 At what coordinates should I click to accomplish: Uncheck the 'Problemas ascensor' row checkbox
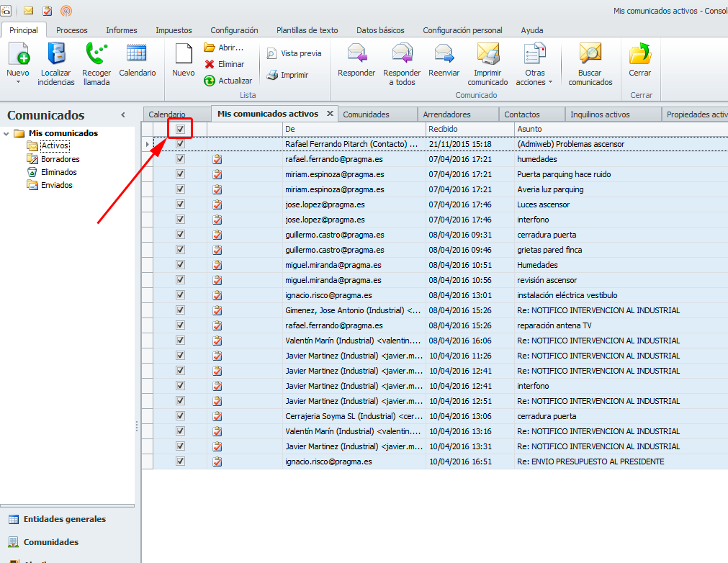tap(180, 144)
